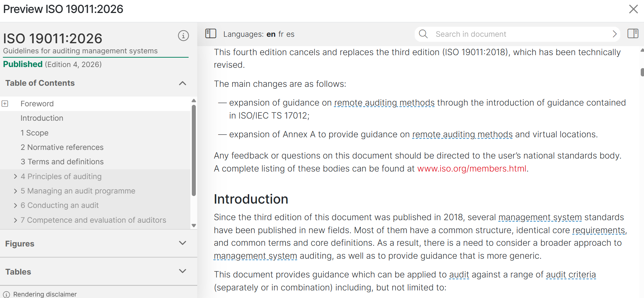Viewport: 644px width, 298px height.
Task: Open the 'requirements' term link
Action: click(x=599, y=230)
